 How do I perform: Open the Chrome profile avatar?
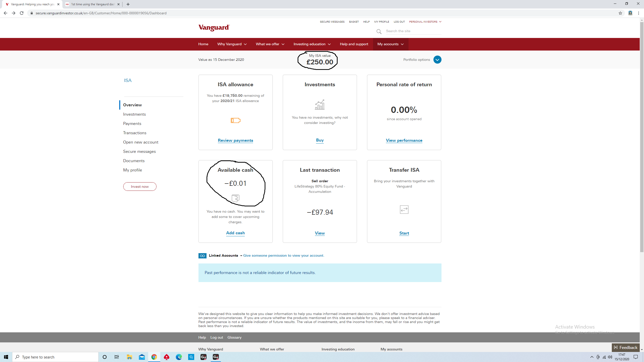[630, 13]
